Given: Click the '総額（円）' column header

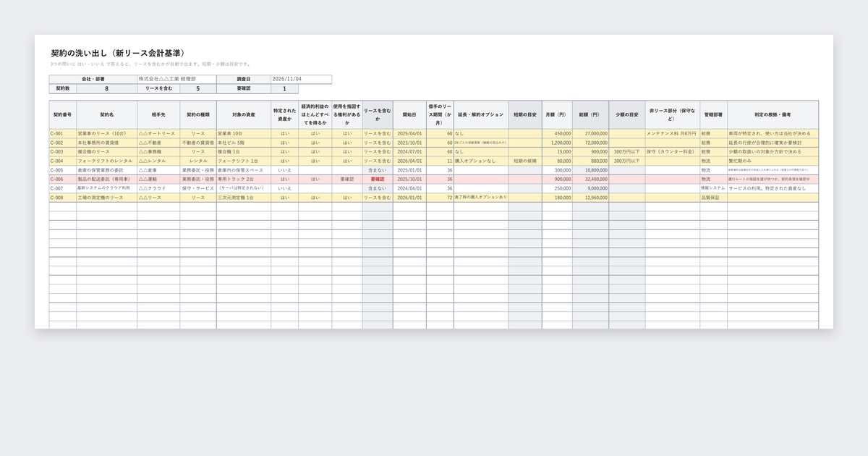Looking at the screenshot, I should point(590,114).
